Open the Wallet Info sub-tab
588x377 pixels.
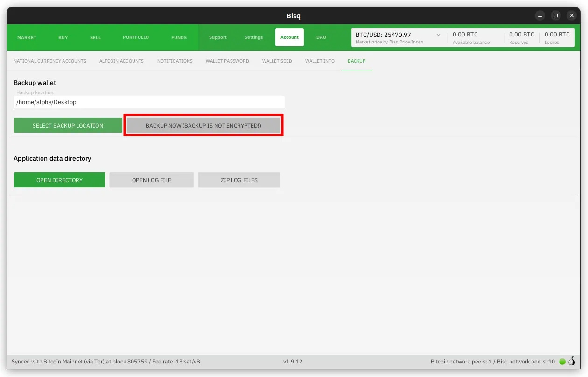320,61
